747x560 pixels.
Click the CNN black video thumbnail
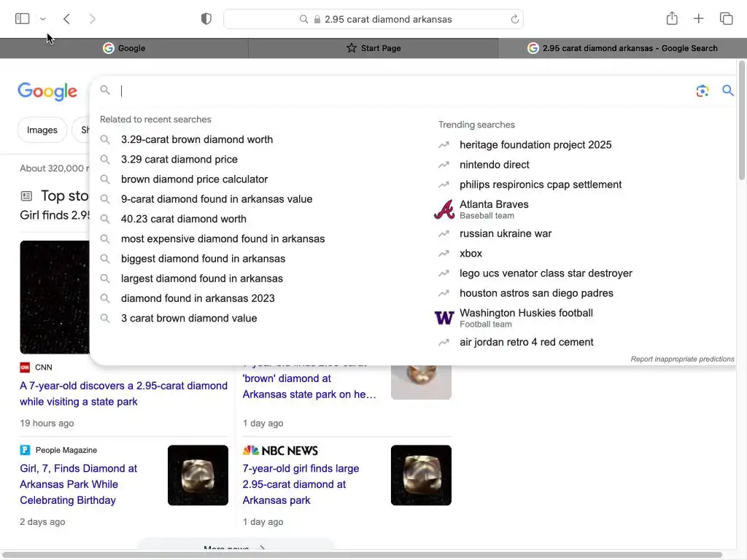54,297
